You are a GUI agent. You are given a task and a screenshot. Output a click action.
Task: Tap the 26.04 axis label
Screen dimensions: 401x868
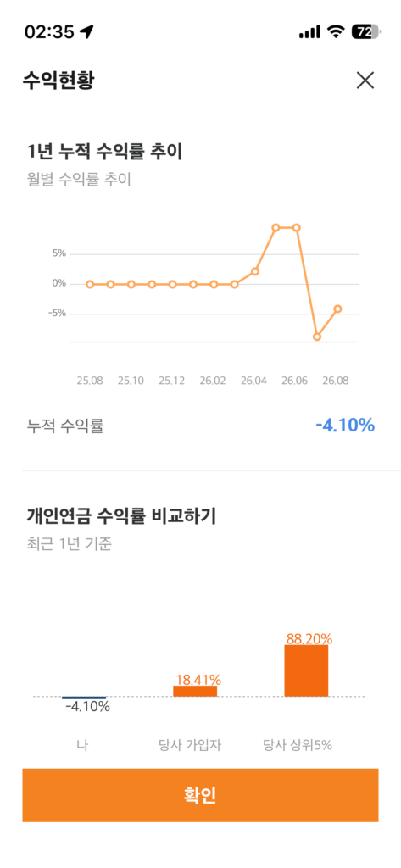[253, 381]
